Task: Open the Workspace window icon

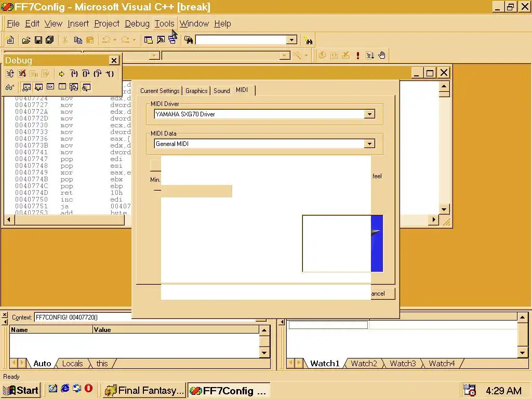Action: (x=148, y=40)
